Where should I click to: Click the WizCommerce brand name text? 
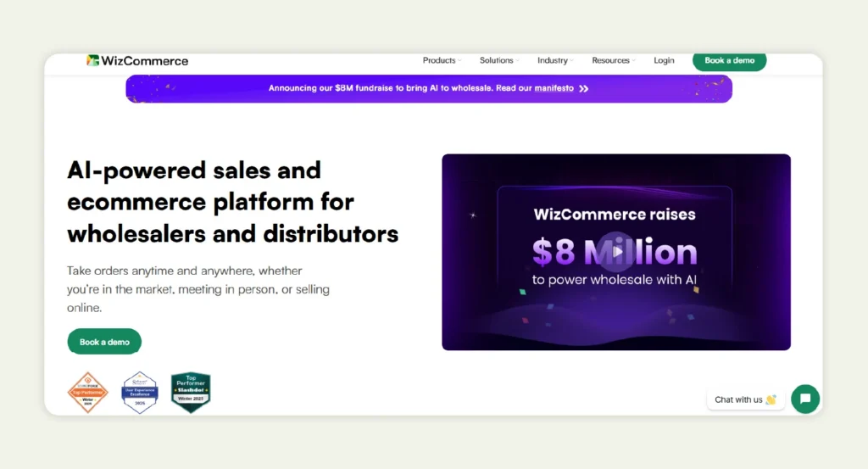click(x=144, y=61)
